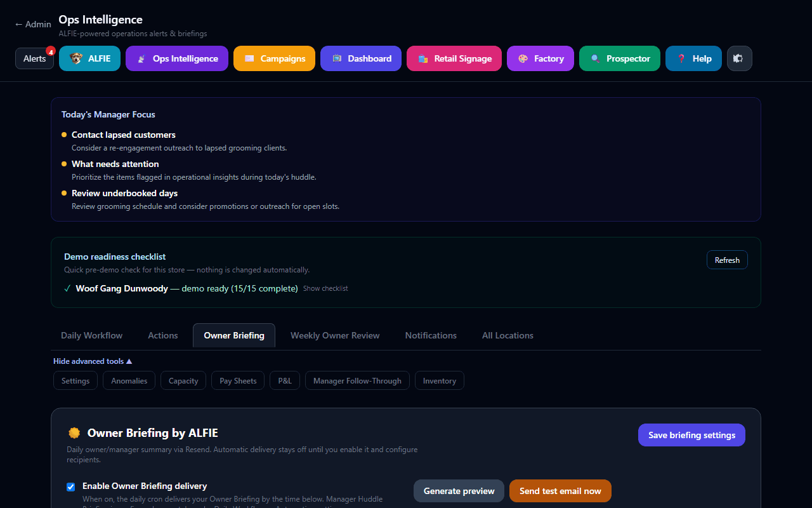Refresh the demo readiness checklist
The width and height of the screenshot is (812, 508).
(727, 260)
